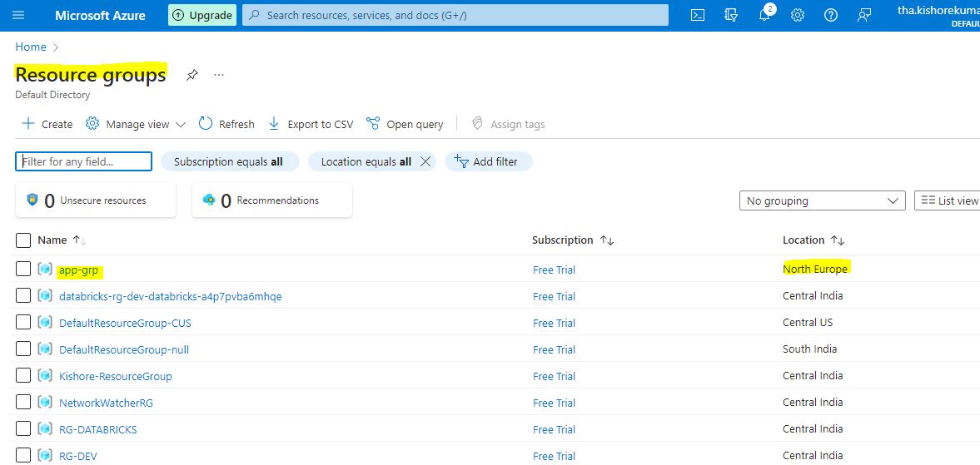Viewport: 980px width, 465px height.
Task: Open Cloud Shell from the top bar
Action: 699,15
